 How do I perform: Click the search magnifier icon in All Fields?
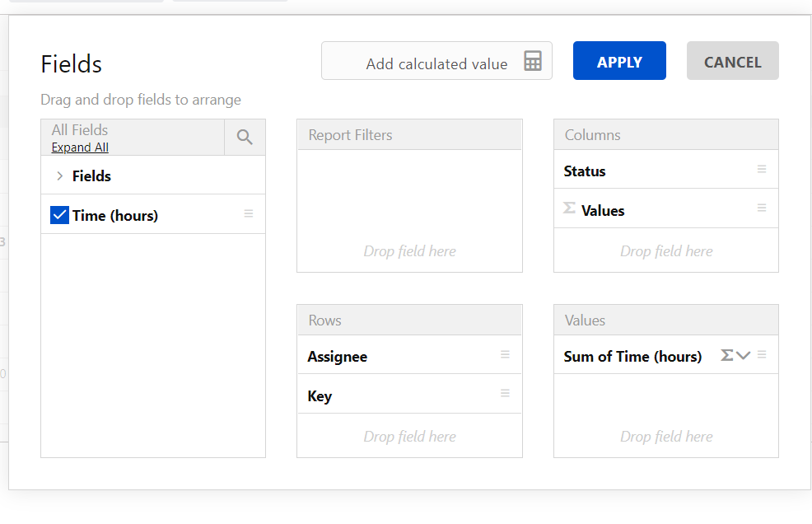[x=245, y=138]
